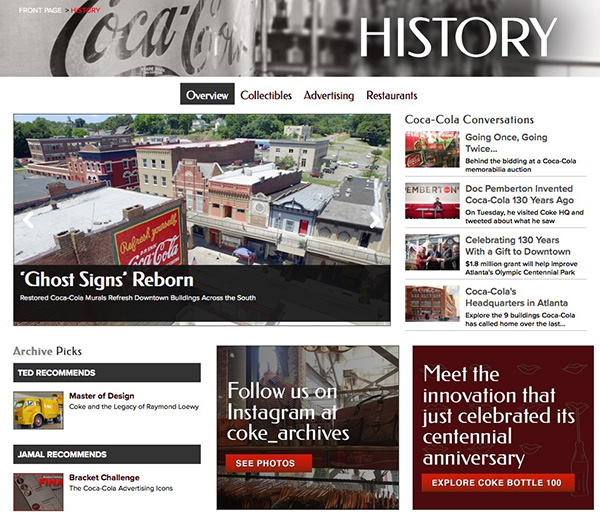Switch to the Advertising tab
This screenshot has height=516, width=600.
[x=329, y=95]
